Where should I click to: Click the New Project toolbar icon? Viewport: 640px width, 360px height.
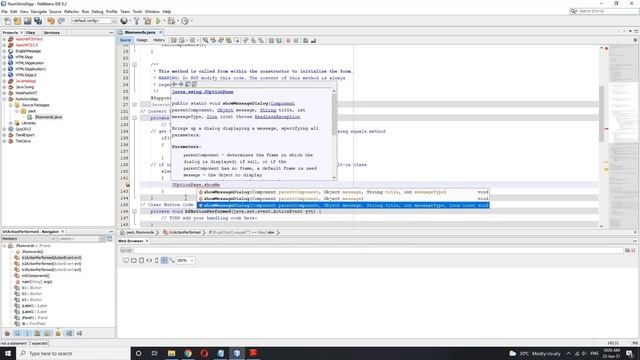tap(17, 21)
